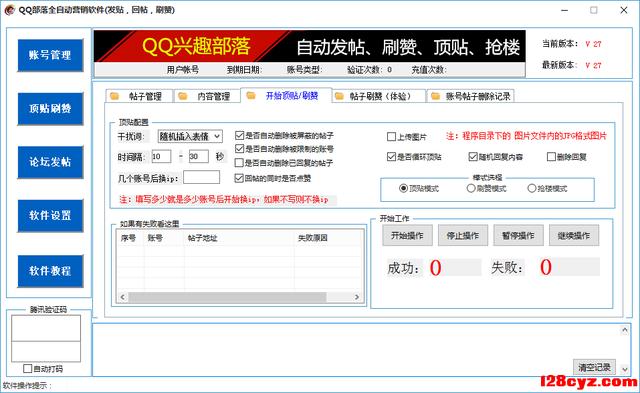Screen dimensions: 640x393
Task: Click the failure list horizontal scrollbar thumb
Action: click(227, 297)
